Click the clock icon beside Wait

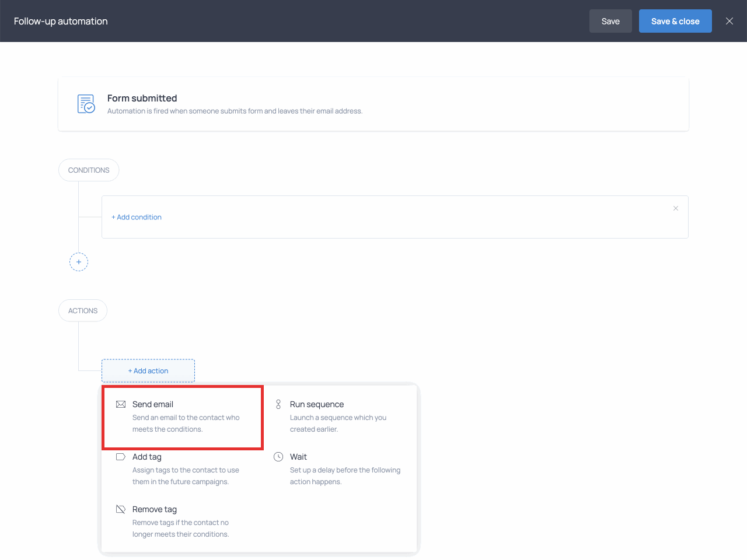278,457
